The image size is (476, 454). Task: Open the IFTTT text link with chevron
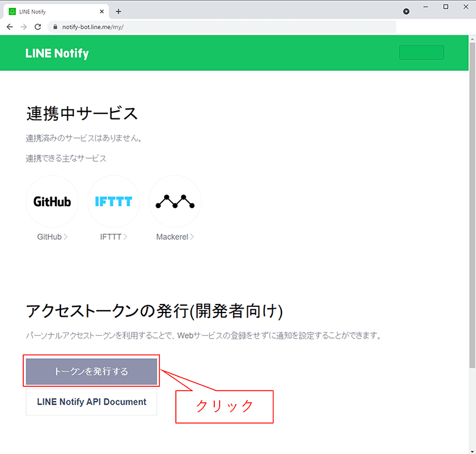coord(114,237)
